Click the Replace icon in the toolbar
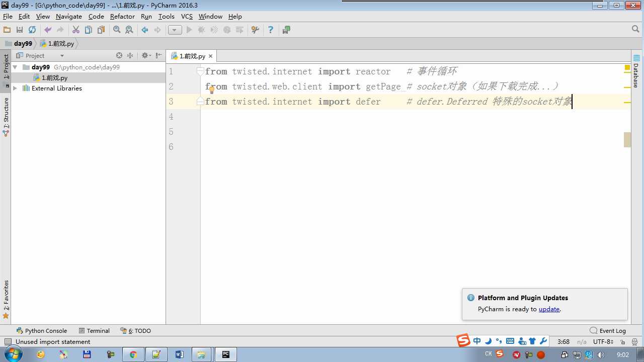This screenshot has height=362, width=644. [x=129, y=30]
